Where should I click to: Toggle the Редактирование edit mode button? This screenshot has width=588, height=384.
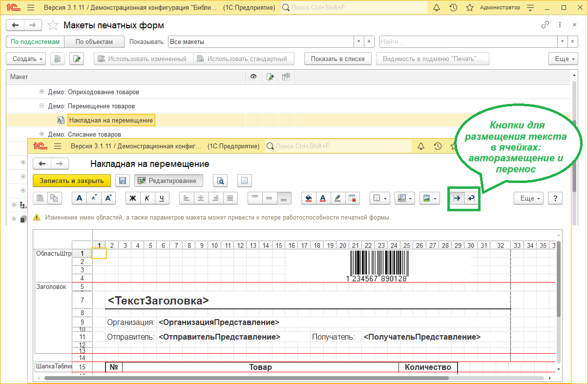[x=168, y=181]
